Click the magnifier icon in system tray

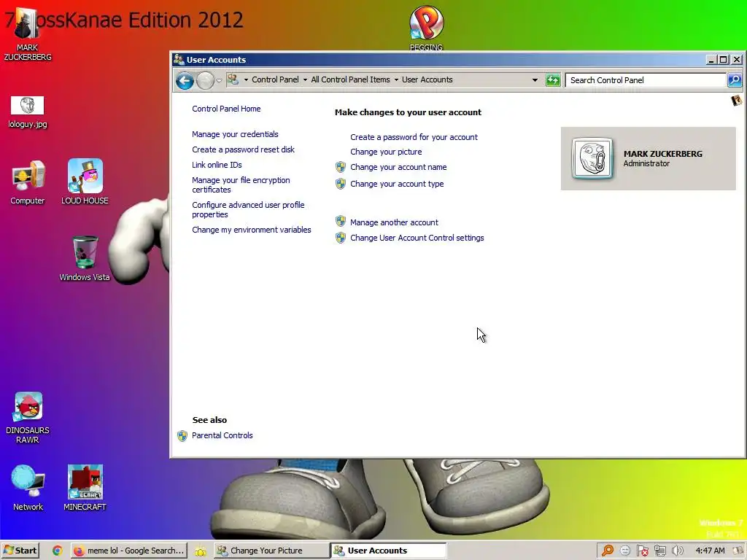608,551
